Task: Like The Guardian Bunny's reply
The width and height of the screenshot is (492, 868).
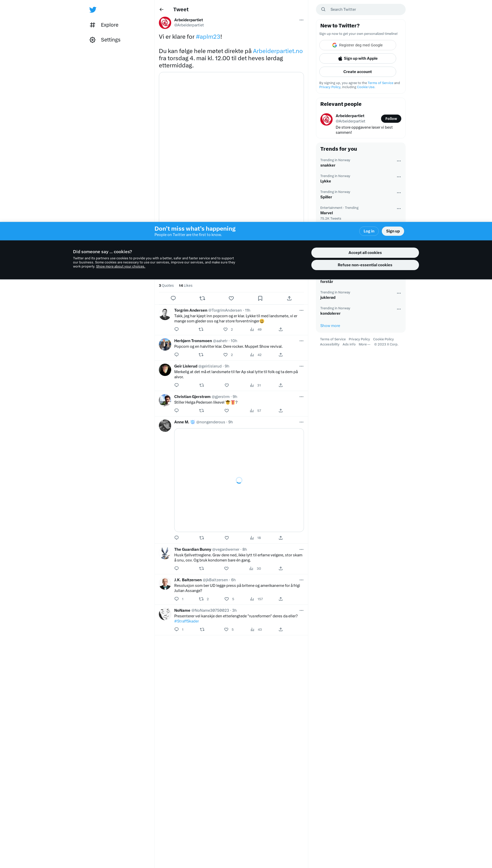Action: (x=227, y=569)
